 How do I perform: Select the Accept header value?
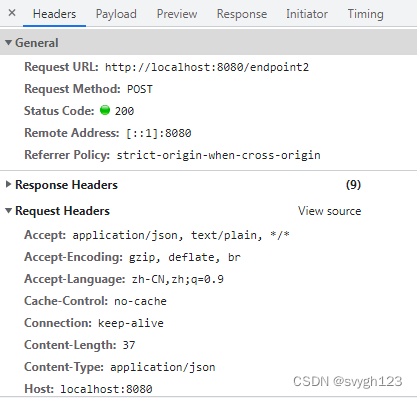click(x=181, y=235)
